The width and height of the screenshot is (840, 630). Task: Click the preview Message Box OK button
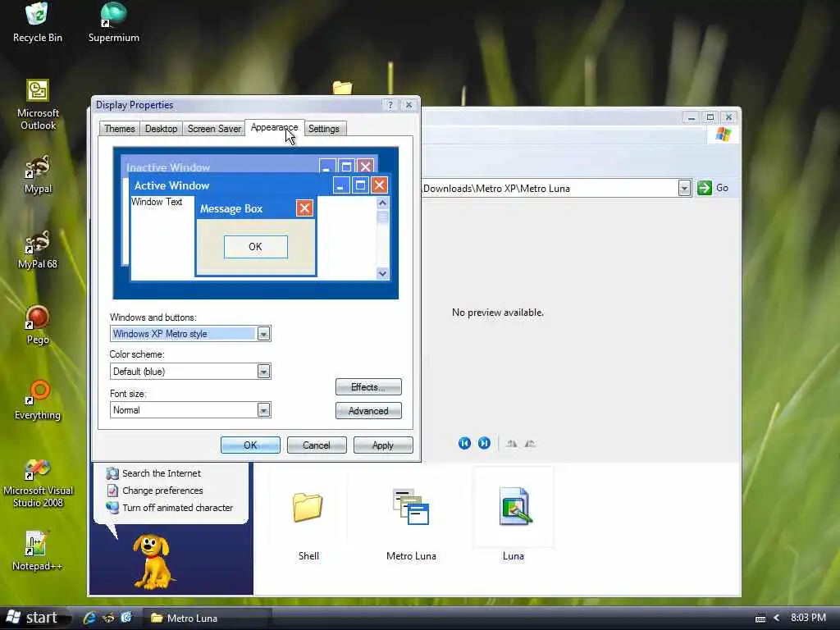coord(256,247)
